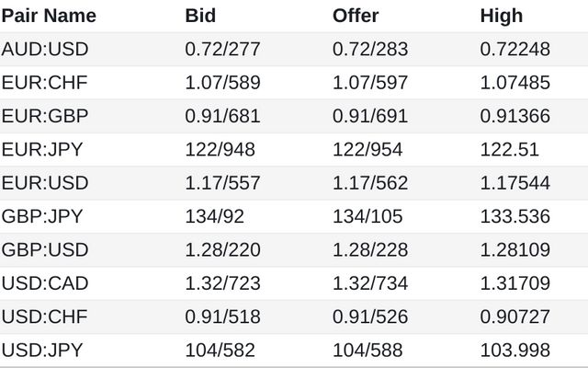Screen dimensions: 588x368
Task: Open the EUR:CHF pair name
Action: [x=45, y=83]
